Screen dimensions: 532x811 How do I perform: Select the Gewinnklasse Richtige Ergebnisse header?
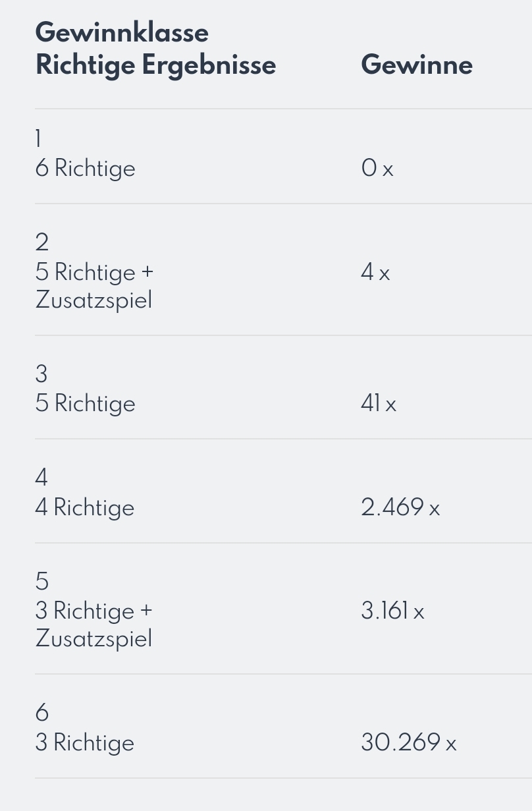coord(155,49)
